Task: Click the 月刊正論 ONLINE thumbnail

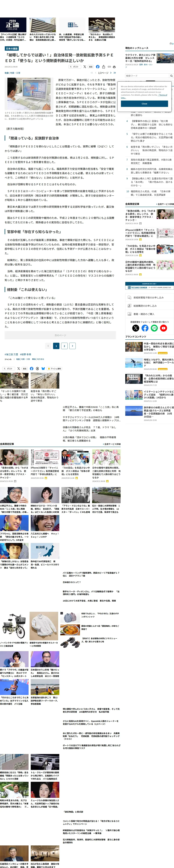Action: click(13, 25)
